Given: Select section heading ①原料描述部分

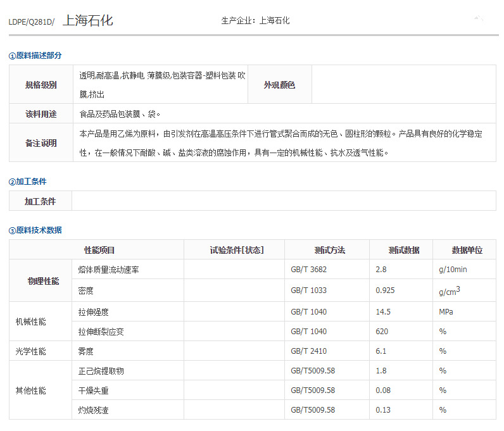Looking at the screenshot, I should coord(35,56).
